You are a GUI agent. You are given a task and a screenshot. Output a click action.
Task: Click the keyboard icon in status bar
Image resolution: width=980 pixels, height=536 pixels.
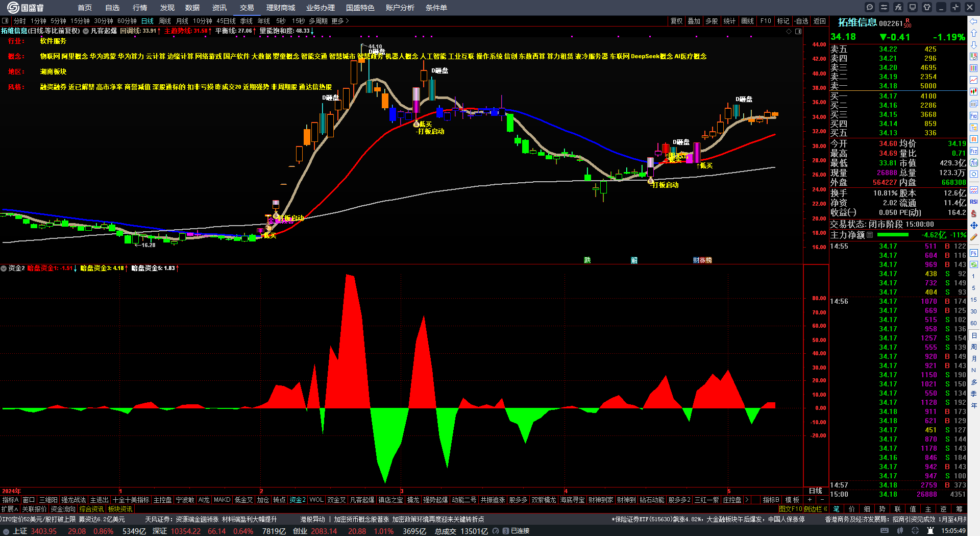click(x=885, y=531)
